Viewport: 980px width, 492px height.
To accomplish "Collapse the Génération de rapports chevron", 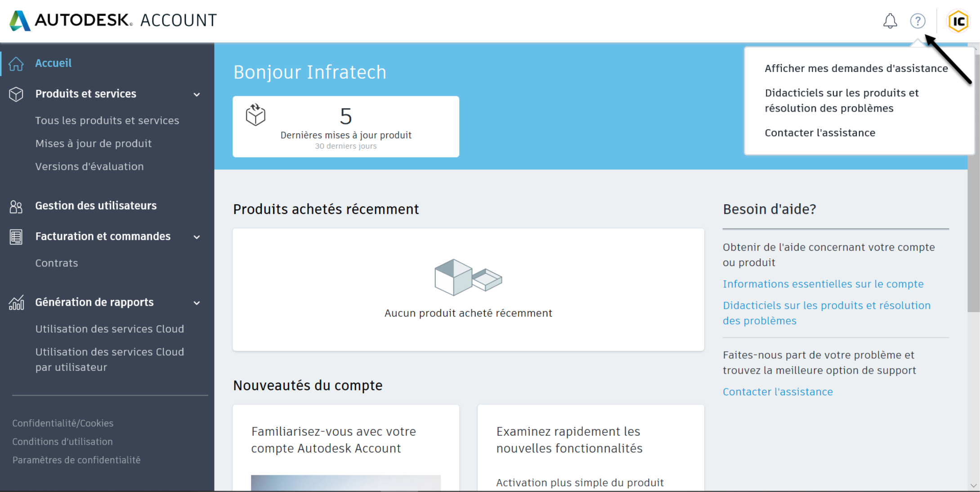I will [x=197, y=303].
